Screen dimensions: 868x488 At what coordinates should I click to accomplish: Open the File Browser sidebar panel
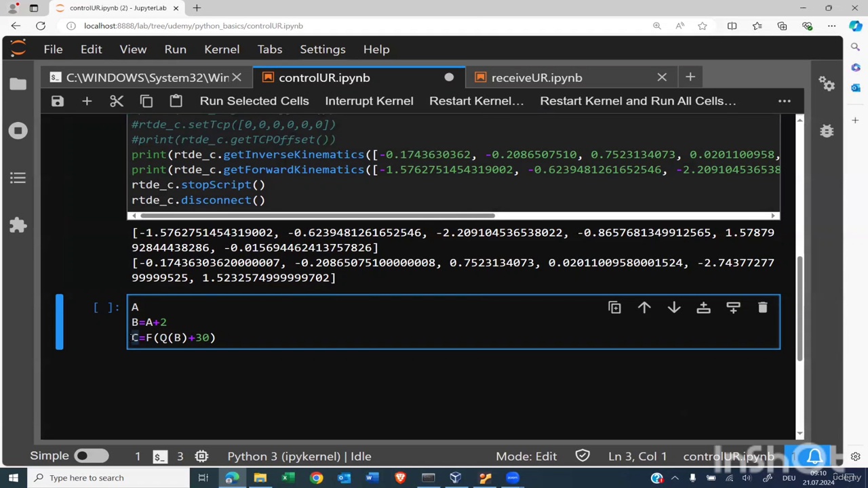coord(18,84)
